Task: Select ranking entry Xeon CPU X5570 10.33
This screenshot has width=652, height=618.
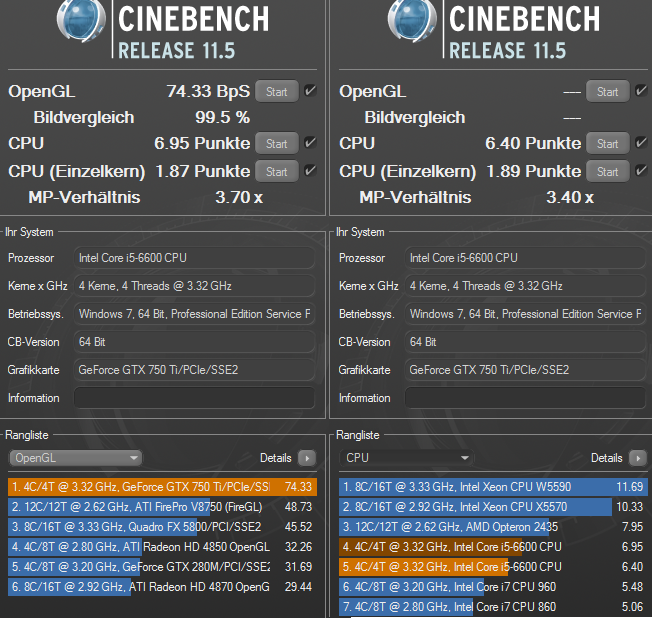Action: click(x=493, y=507)
